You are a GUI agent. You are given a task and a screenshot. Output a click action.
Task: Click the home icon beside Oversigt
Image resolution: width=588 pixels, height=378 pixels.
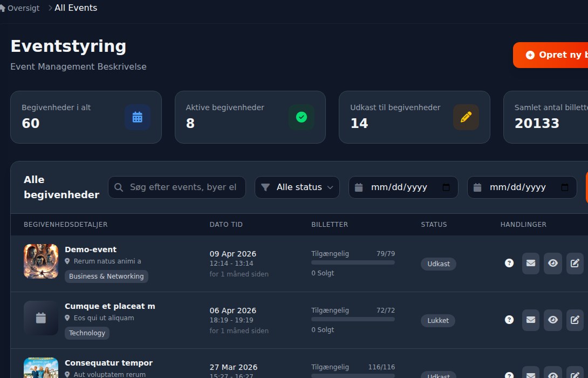pos(2,8)
